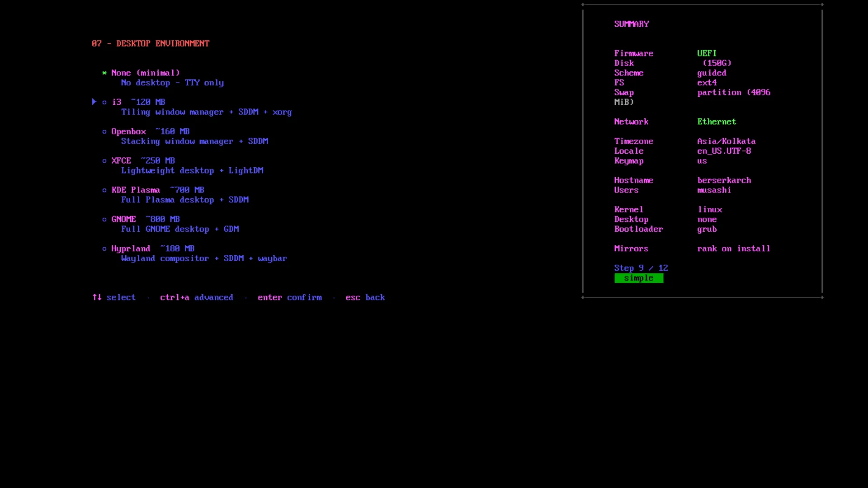Viewport: 868px width, 488px height.
Task: Choose the 'i3 ~120 MB' option label
Action: pos(139,102)
